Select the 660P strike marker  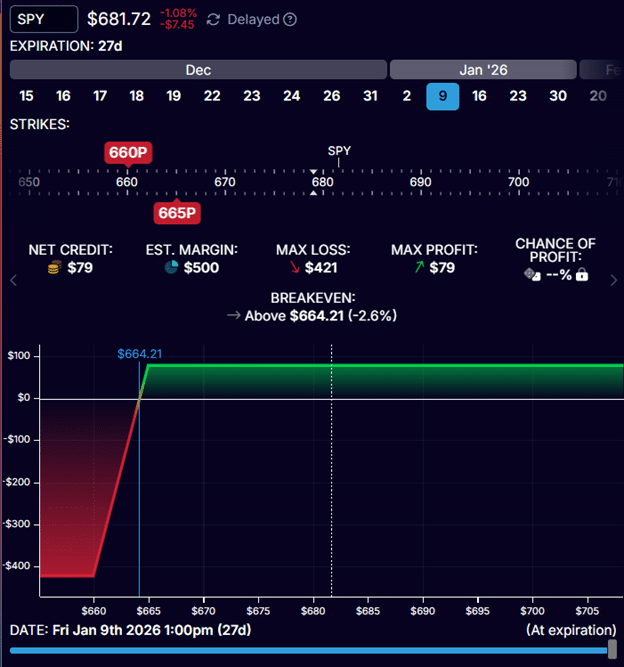click(127, 152)
